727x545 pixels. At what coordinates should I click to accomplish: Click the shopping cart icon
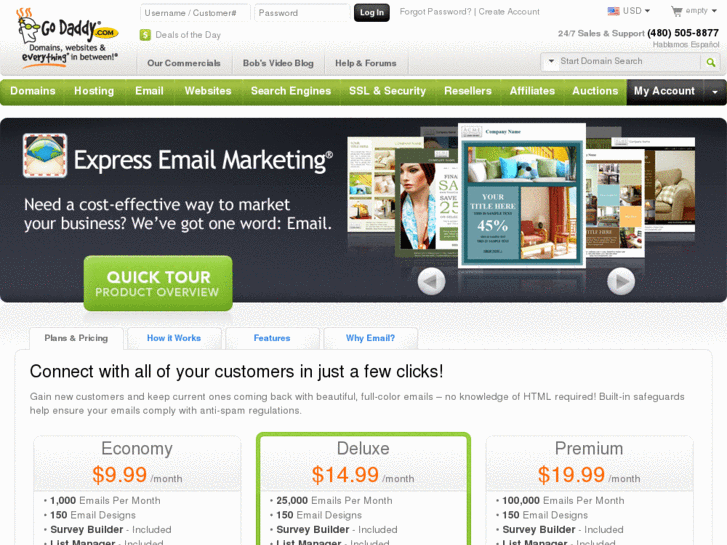coord(676,11)
